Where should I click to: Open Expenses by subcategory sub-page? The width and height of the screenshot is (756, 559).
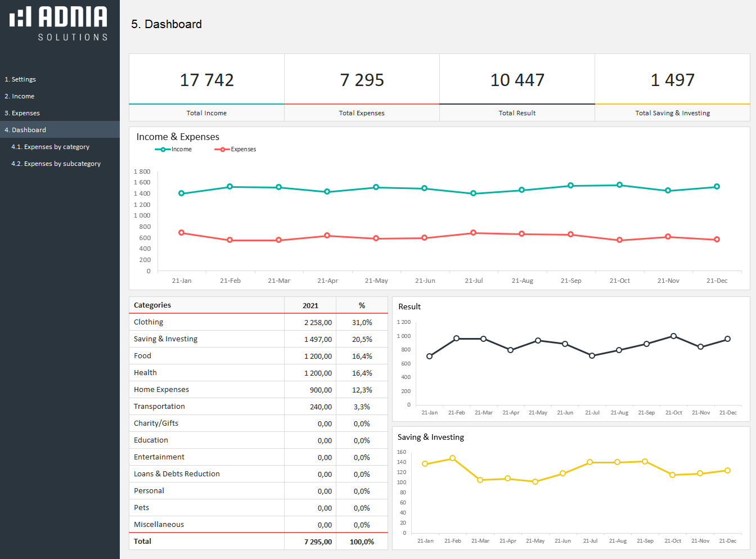56,164
